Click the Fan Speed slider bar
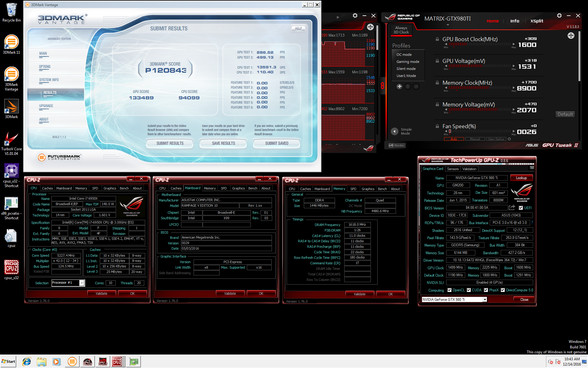This screenshot has height=368, width=588. (x=480, y=131)
